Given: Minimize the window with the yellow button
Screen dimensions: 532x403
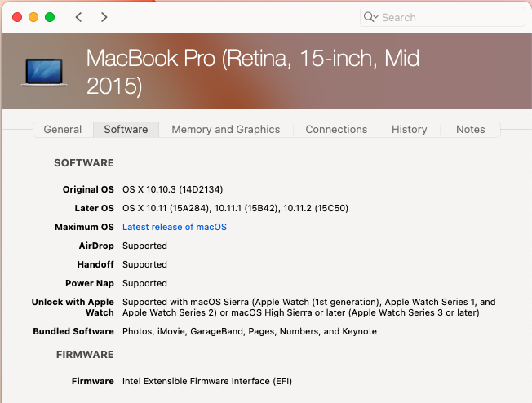Looking at the screenshot, I should point(33,17).
